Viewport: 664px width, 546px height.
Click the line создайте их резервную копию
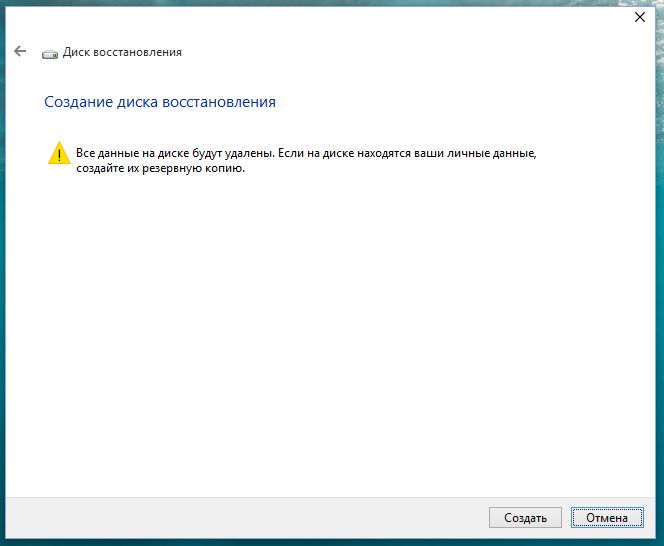(160, 168)
